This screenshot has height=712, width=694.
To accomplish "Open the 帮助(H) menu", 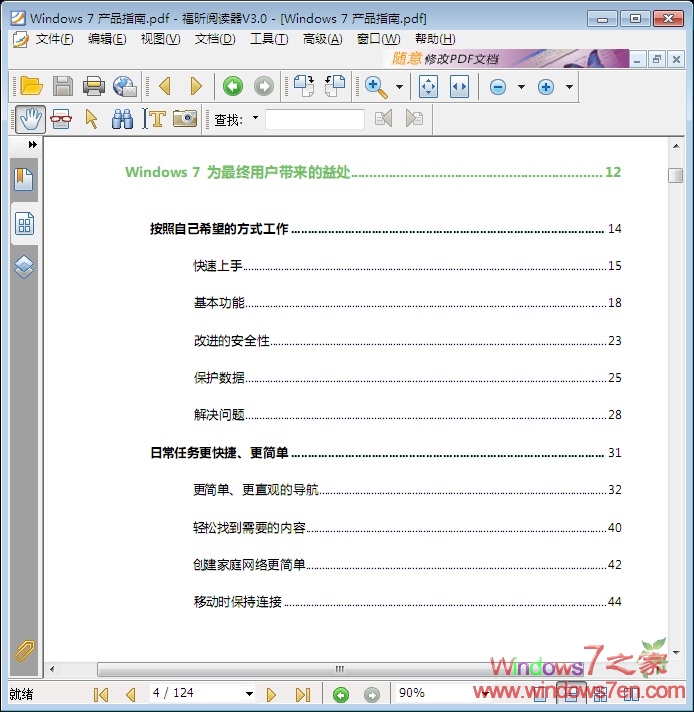I will pyautogui.click(x=435, y=40).
